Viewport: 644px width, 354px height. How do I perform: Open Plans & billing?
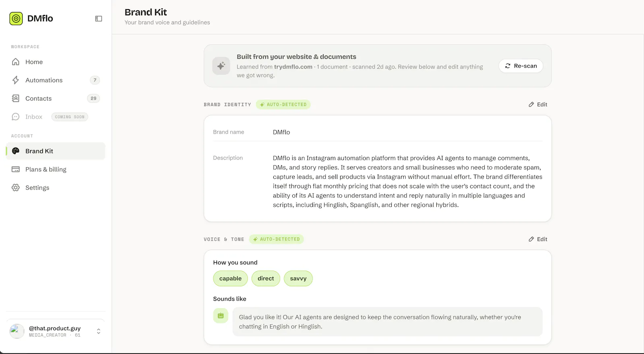[56, 169]
